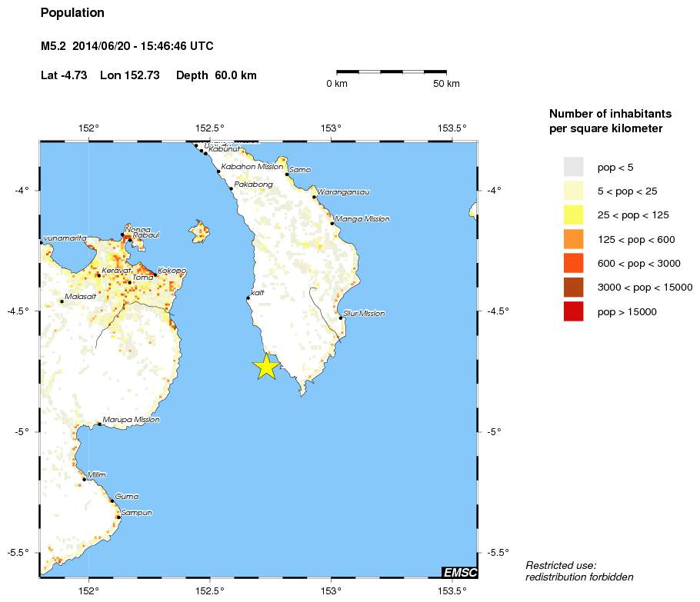The width and height of the screenshot is (700, 602).
Task: Click the Manga Mission marker dot
Action: [x=332, y=223]
